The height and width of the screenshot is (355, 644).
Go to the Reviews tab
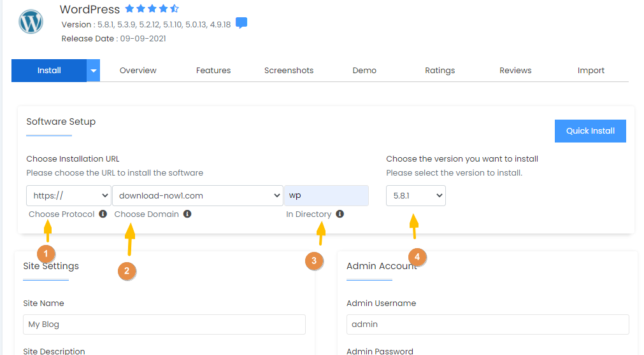point(515,71)
